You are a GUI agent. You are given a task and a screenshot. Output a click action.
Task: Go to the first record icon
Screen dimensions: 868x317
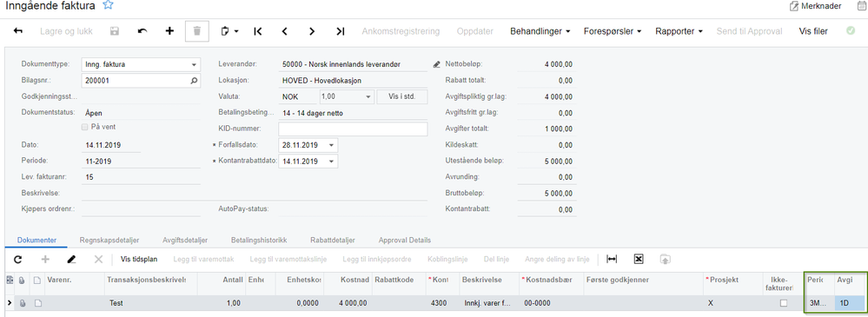[257, 31]
